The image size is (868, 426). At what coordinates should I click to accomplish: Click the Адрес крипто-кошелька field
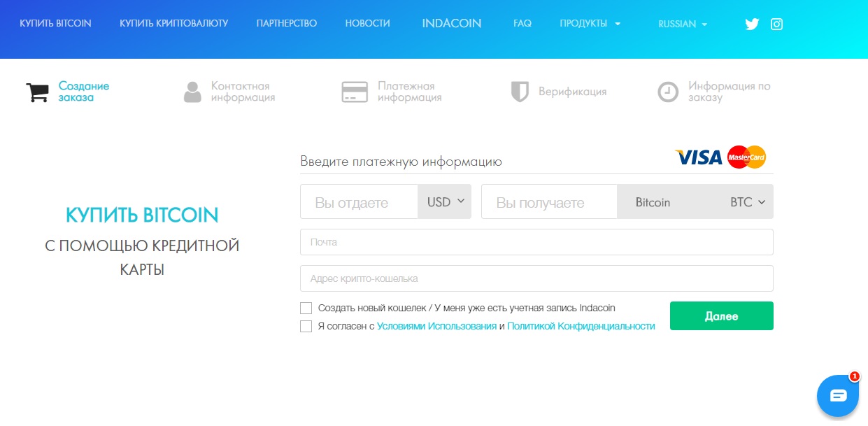[536, 278]
